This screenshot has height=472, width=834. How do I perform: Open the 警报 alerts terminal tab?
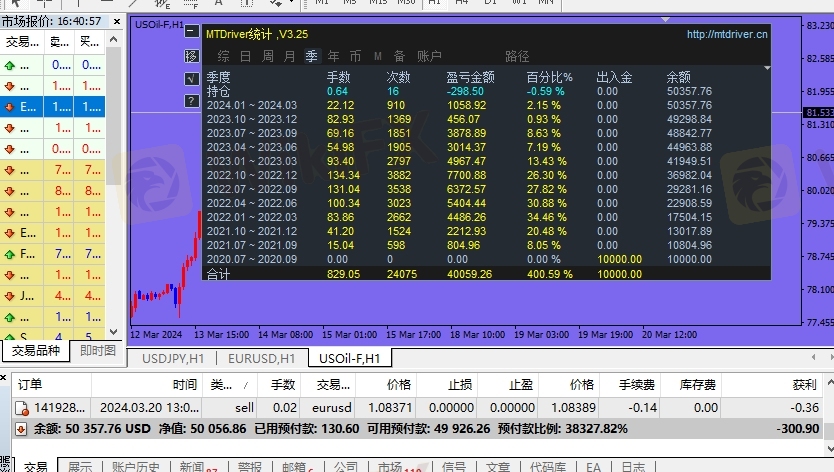pos(249,467)
